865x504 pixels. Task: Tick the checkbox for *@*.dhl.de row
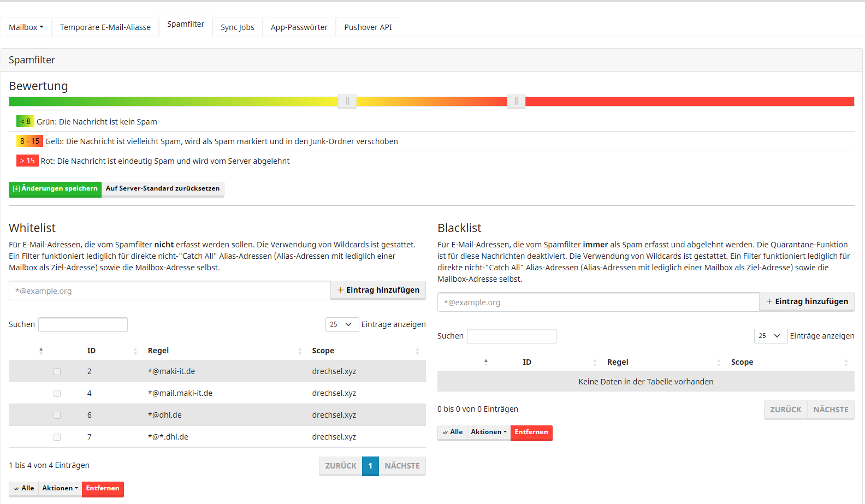pyautogui.click(x=57, y=437)
